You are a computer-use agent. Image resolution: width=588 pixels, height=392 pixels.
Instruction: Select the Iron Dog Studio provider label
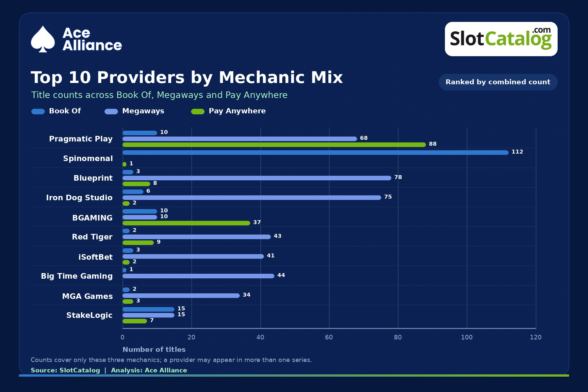pos(79,198)
